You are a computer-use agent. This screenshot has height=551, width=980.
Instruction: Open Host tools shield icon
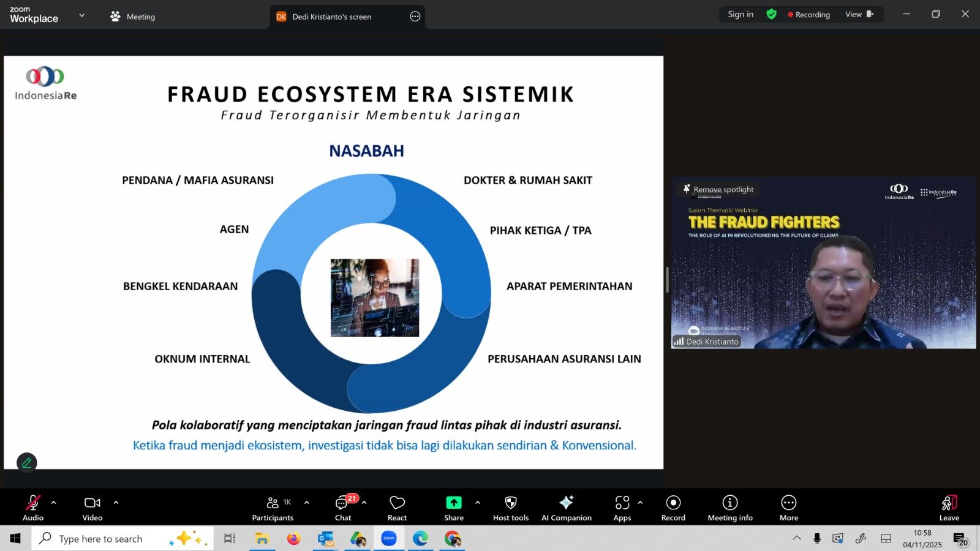tap(510, 508)
